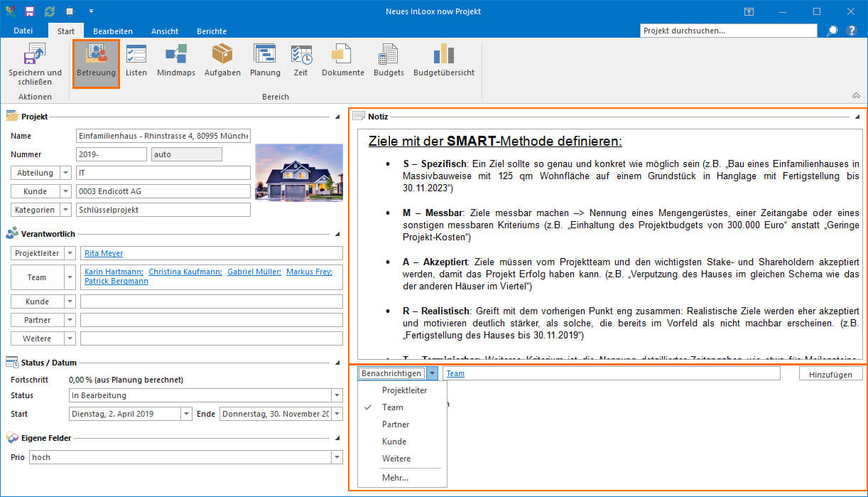Open the Projektleiter dropdown arrow

[70, 253]
